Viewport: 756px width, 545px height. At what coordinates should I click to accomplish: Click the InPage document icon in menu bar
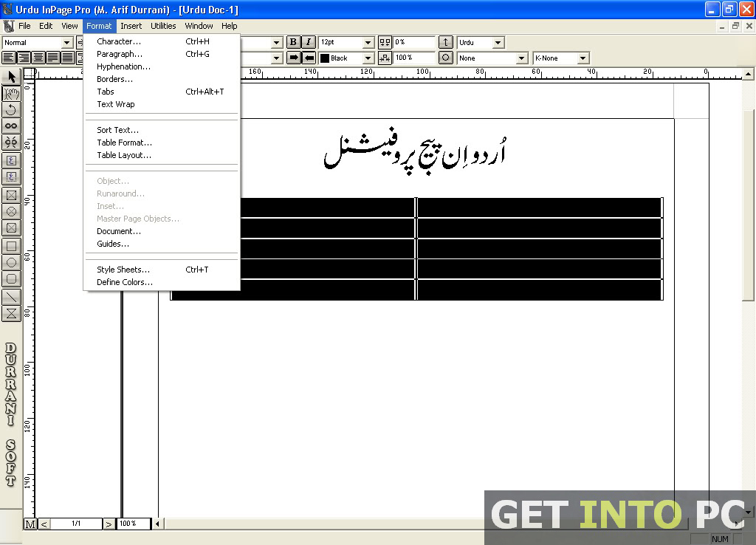coord(9,26)
